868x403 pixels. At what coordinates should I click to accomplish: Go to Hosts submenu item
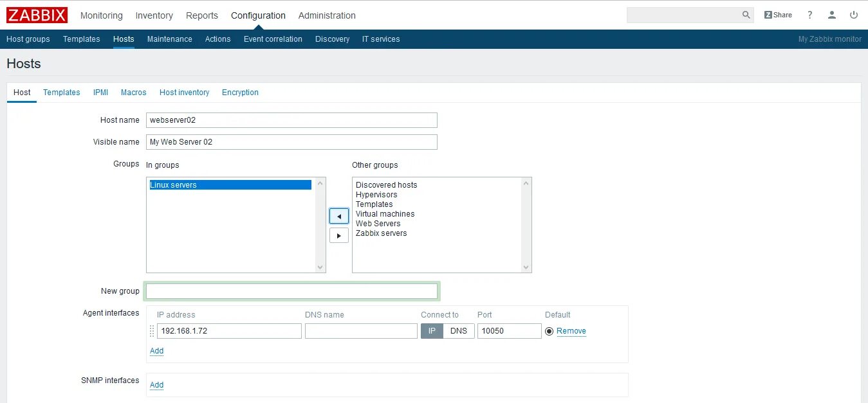point(124,39)
